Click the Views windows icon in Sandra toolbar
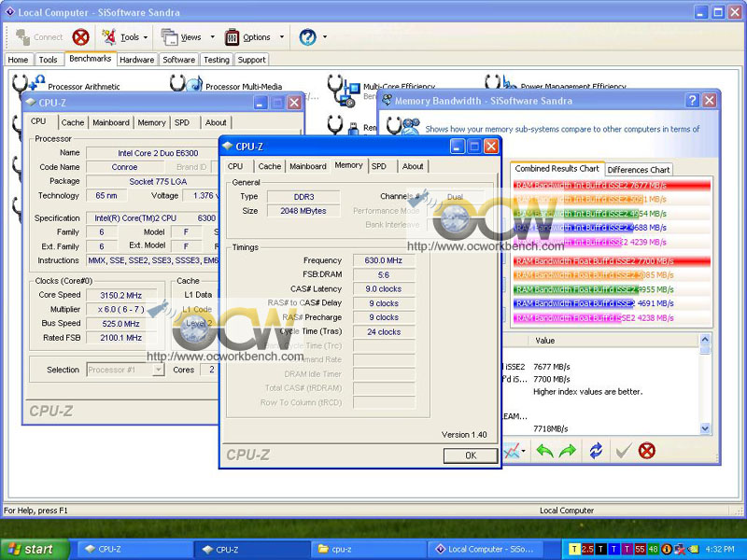747x560 pixels. pyautogui.click(x=169, y=37)
